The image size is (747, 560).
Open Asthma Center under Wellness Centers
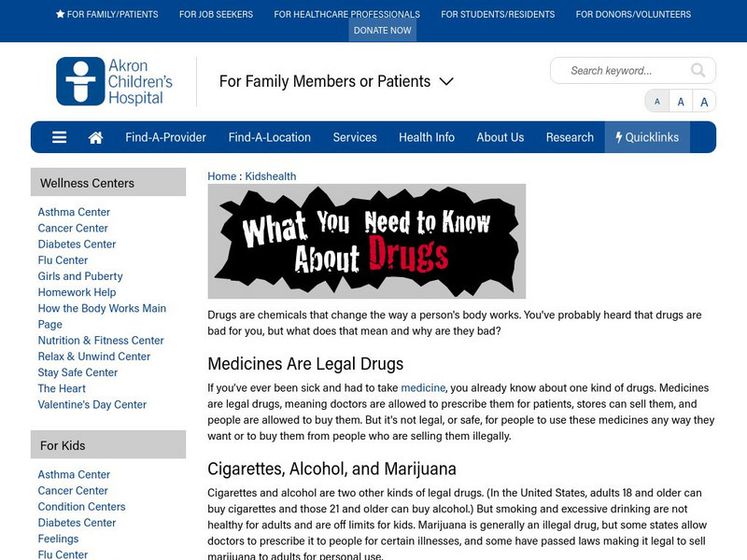74,212
